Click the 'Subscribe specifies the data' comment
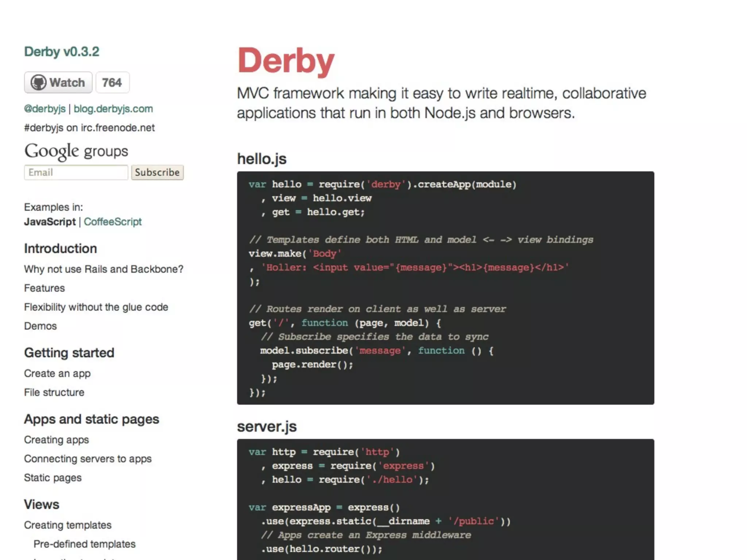This screenshot has height=560, width=747. pyautogui.click(x=375, y=337)
